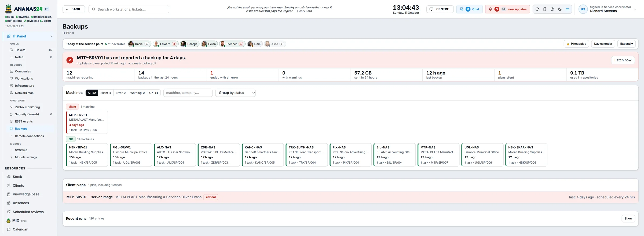Expand the Richard Stevens account menu
This screenshot has width=644, height=236.
[635, 9]
